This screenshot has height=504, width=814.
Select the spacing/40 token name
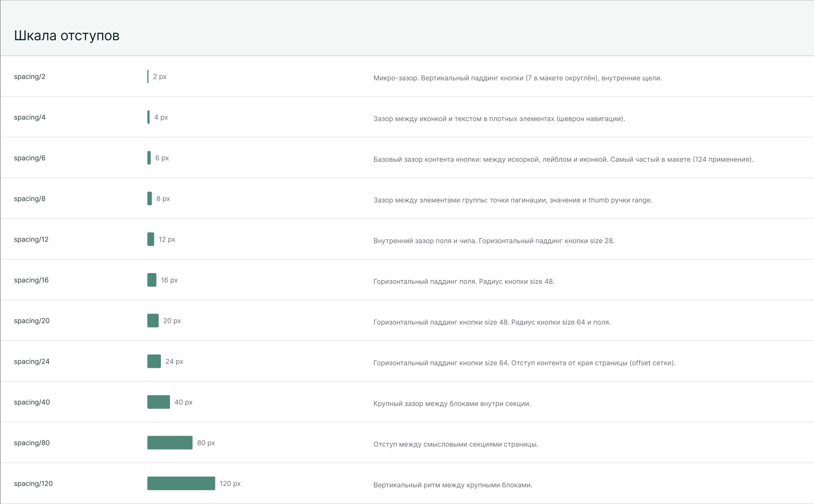pos(32,402)
